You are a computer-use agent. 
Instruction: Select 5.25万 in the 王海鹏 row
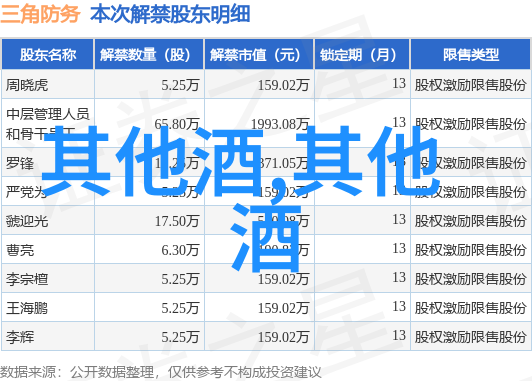coord(180,308)
